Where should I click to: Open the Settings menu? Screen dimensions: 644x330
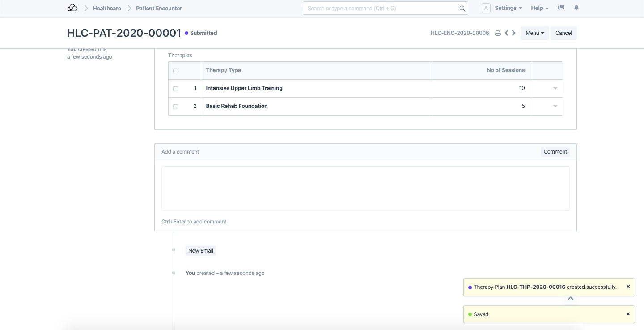508,8
